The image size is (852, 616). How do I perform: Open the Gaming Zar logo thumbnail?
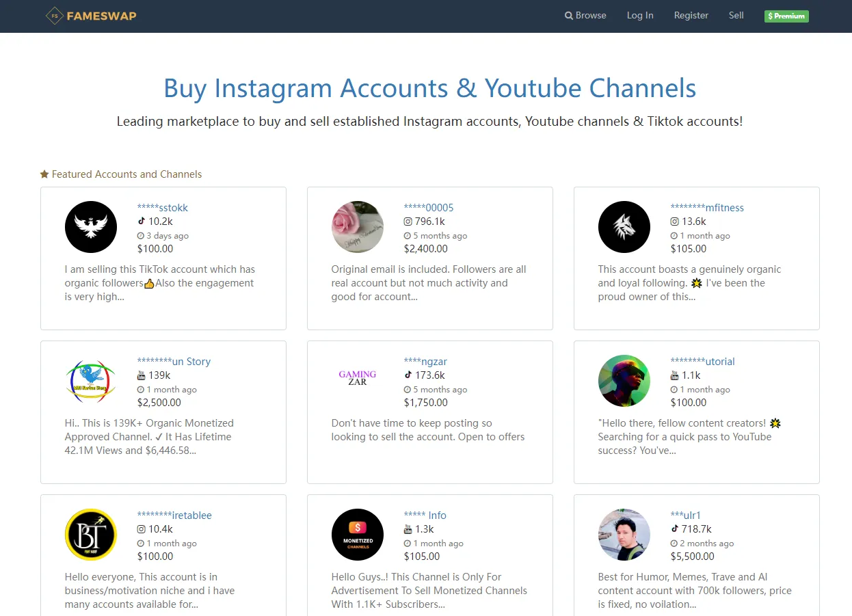[x=358, y=378]
